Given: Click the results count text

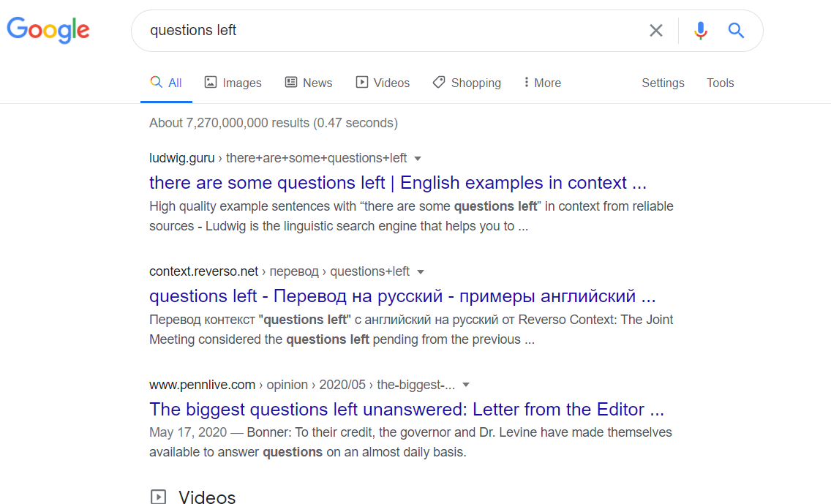Looking at the screenshot, I should [274, 123].
